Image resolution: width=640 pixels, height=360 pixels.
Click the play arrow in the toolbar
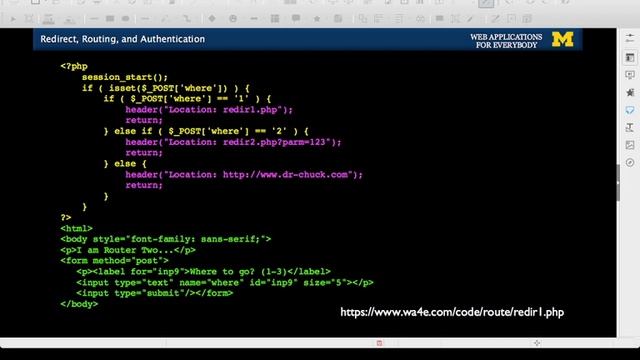[x=13, y=19]
